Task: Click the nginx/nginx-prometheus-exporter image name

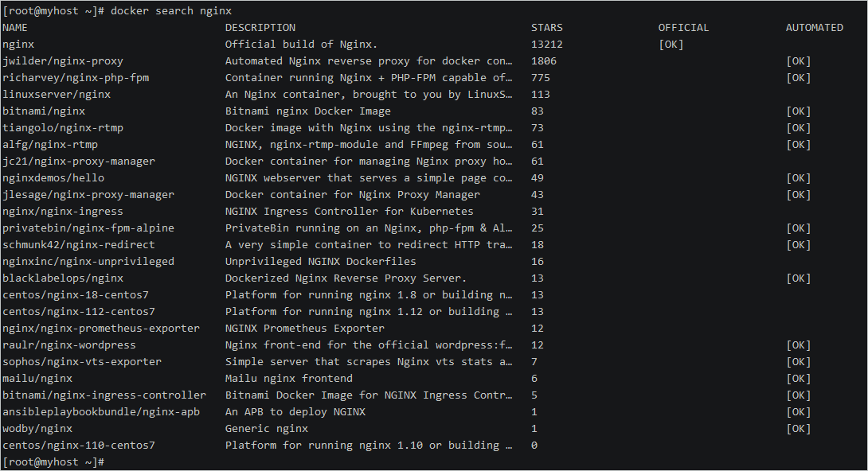Action: click(101, 329)
